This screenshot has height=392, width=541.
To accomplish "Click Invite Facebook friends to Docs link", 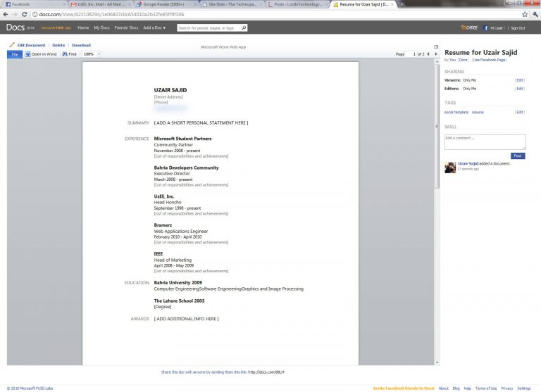I will tap(404, 388).
